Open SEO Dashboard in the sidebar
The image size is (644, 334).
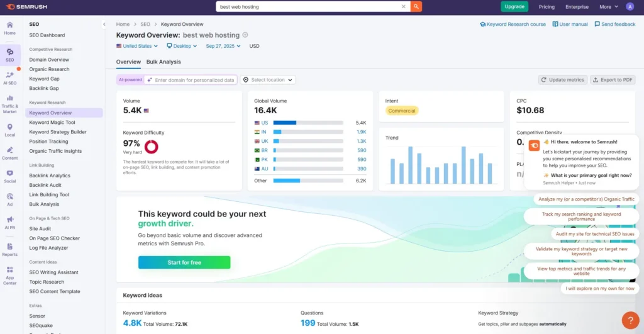click(x=47, y=35)
